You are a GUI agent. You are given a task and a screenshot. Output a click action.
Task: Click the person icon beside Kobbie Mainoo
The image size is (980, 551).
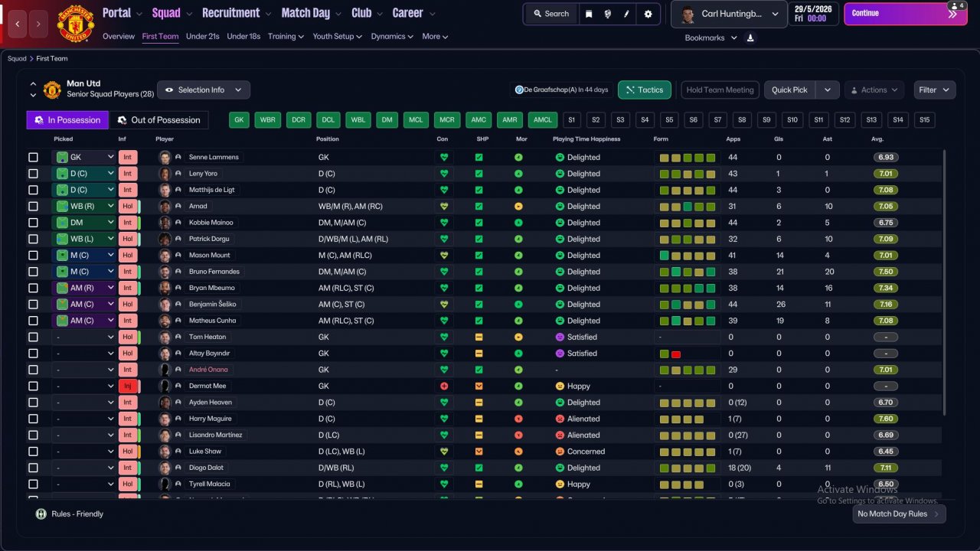[178, 223]
